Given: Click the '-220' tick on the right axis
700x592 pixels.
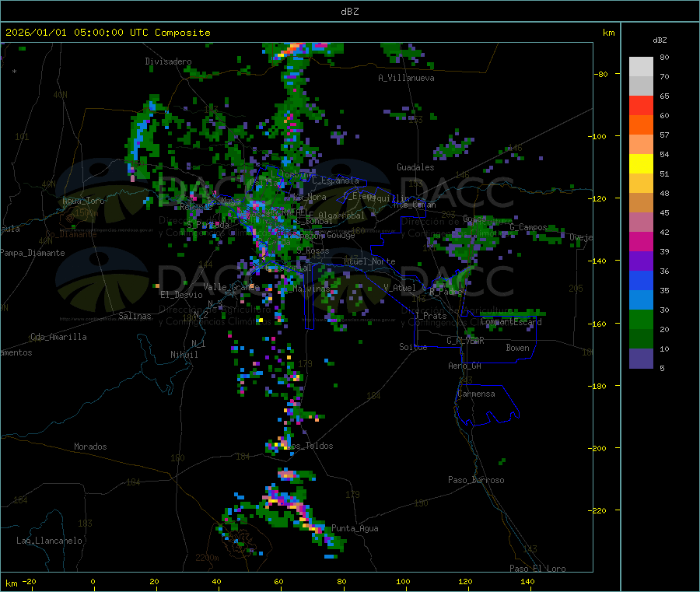Looking at the screenshot, I should (597, 510).
